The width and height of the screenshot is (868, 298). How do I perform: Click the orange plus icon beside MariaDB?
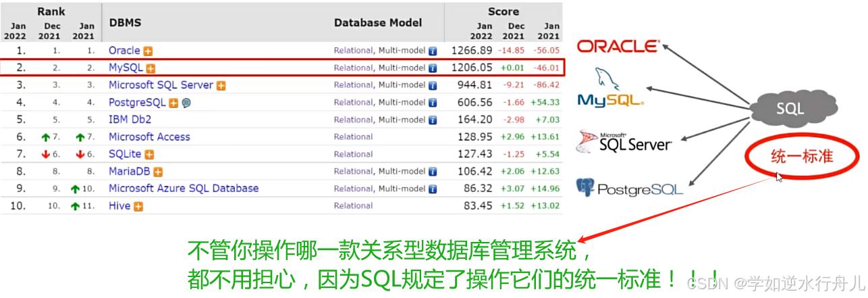point(157,172)
